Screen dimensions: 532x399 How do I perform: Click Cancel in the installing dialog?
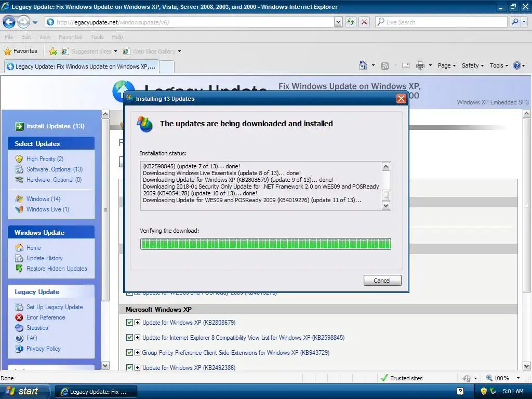[382, 280]
